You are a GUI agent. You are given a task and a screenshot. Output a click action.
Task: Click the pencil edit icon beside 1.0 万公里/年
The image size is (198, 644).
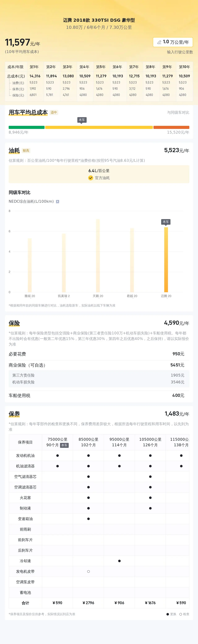click(159, 42)
